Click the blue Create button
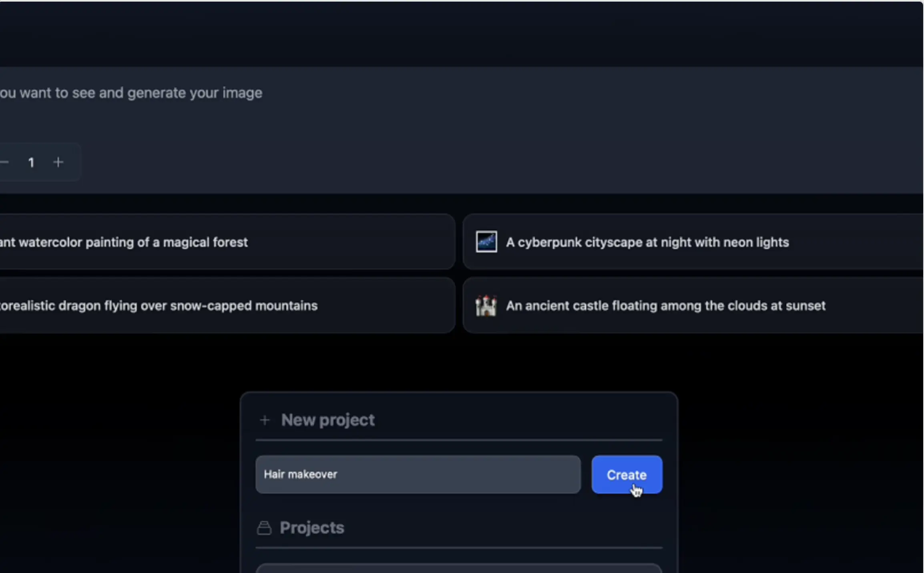This screenshot has height=573, width=924. pos(627,475)
